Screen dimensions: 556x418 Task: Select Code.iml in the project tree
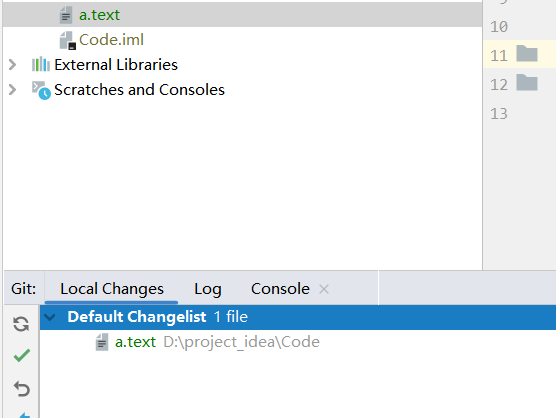coord(111,40)
